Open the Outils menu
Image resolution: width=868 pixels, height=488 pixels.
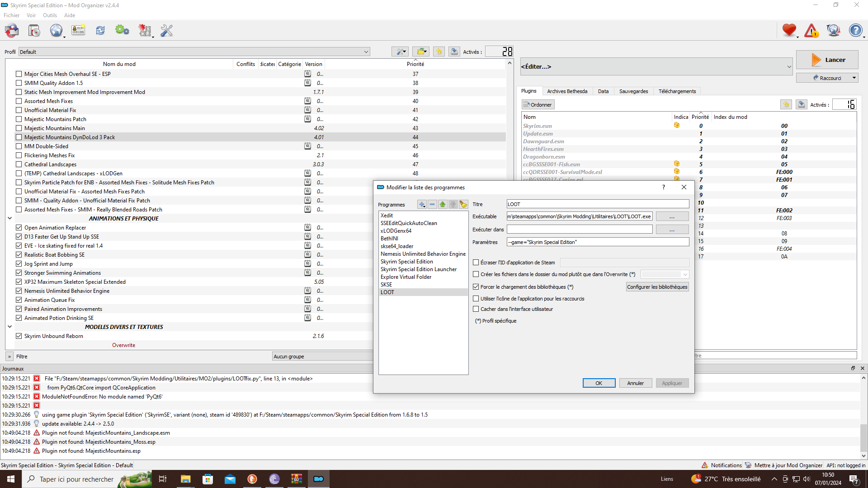click(x=50, y=15)
